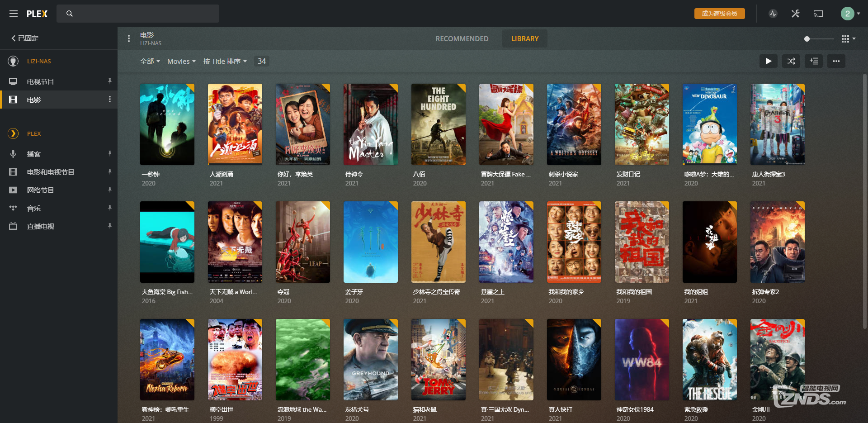The width and height of the screenshot is (868, 423).
Task: Click the PLEX logo
Action: pos(37,14)
